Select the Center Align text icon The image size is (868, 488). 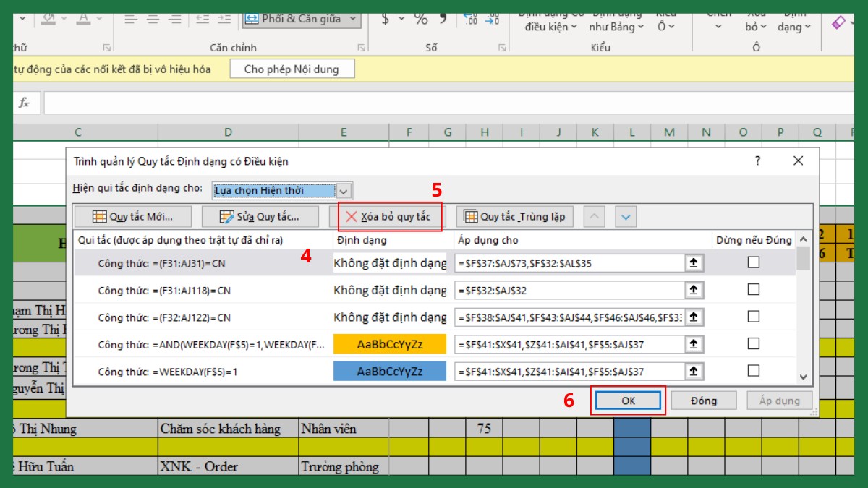(x=153, y=20)
